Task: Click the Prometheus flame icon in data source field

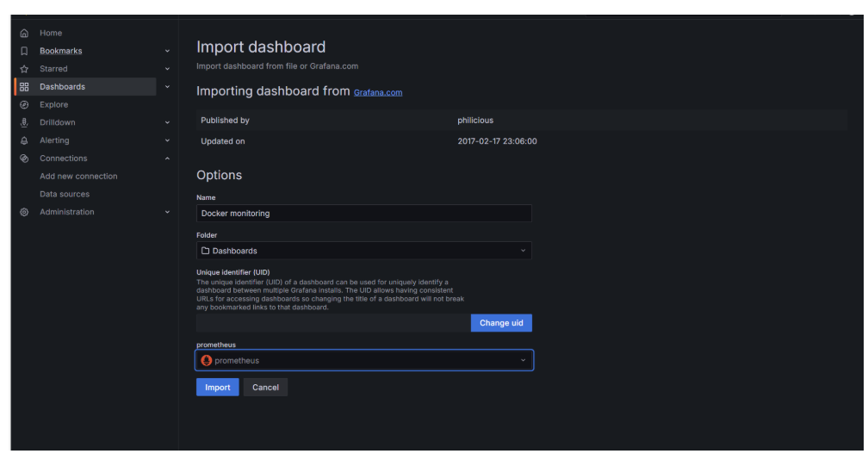Action: tap(207, 360)
